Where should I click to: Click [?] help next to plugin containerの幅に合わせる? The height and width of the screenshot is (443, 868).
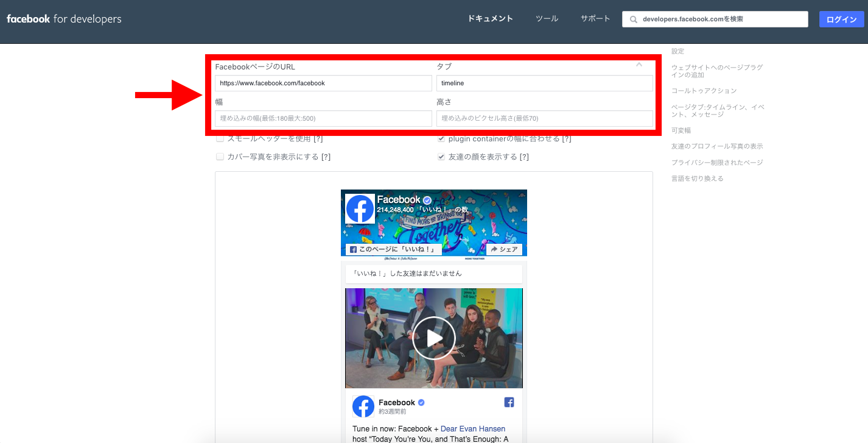(567, 139)
